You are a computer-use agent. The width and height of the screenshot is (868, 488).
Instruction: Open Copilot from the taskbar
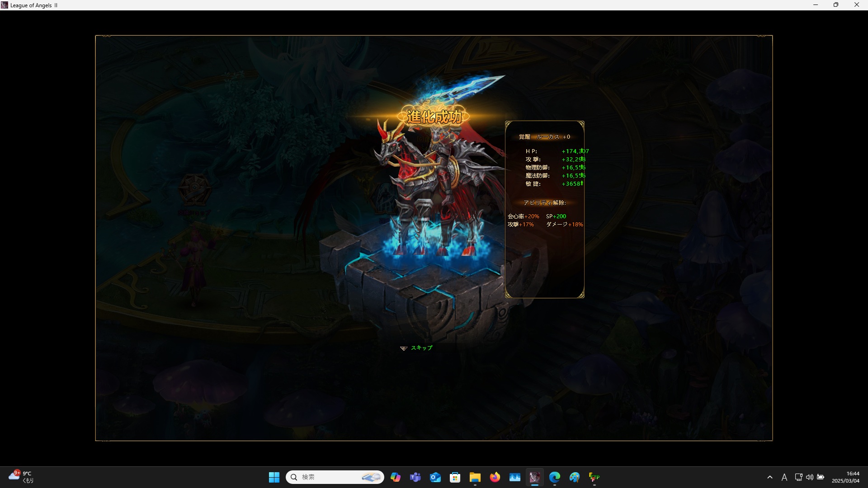pyautogui.click(x=396, y=477)
